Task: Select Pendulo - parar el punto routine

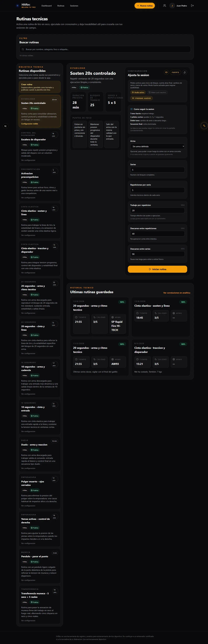Action: (x=40, y=566)
